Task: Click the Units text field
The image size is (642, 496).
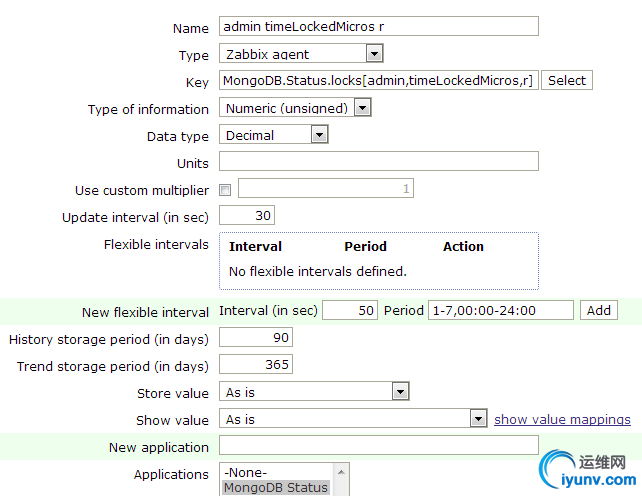Action: (x=378, y=162)
